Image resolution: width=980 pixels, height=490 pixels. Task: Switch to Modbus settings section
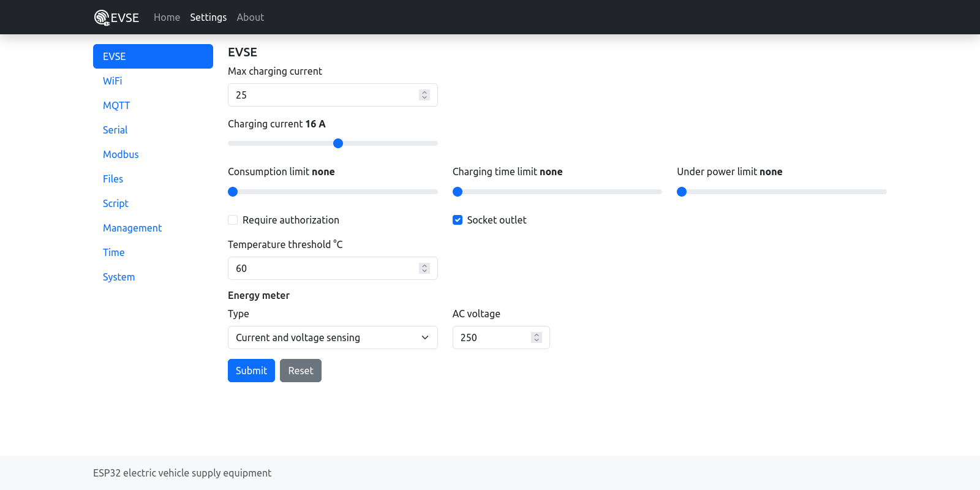coord(121,154)
